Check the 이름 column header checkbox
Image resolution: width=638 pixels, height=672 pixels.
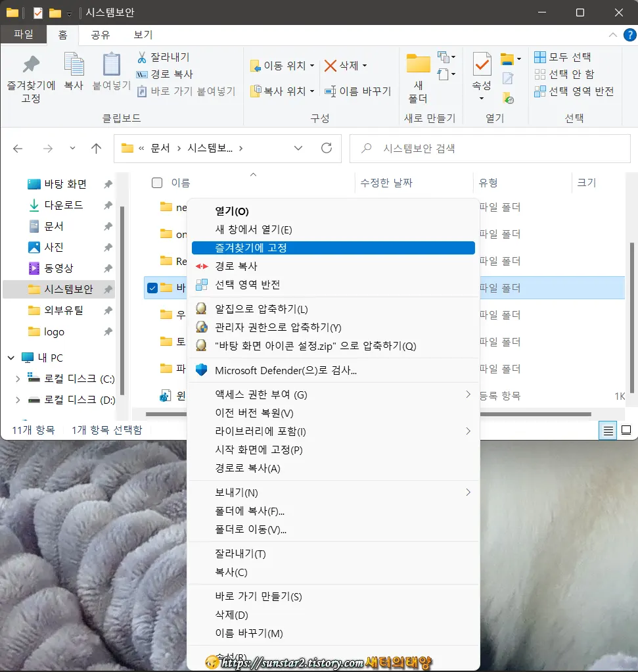click(156, 183)
